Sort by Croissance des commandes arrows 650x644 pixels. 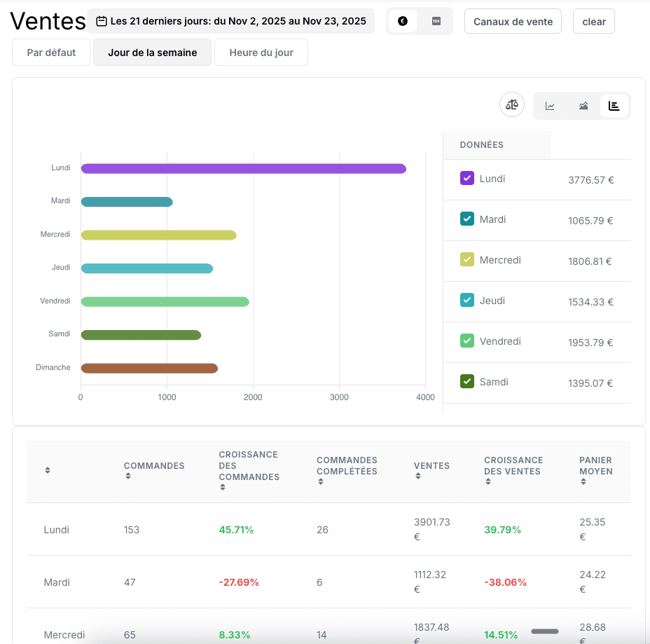tap(223, 487)
